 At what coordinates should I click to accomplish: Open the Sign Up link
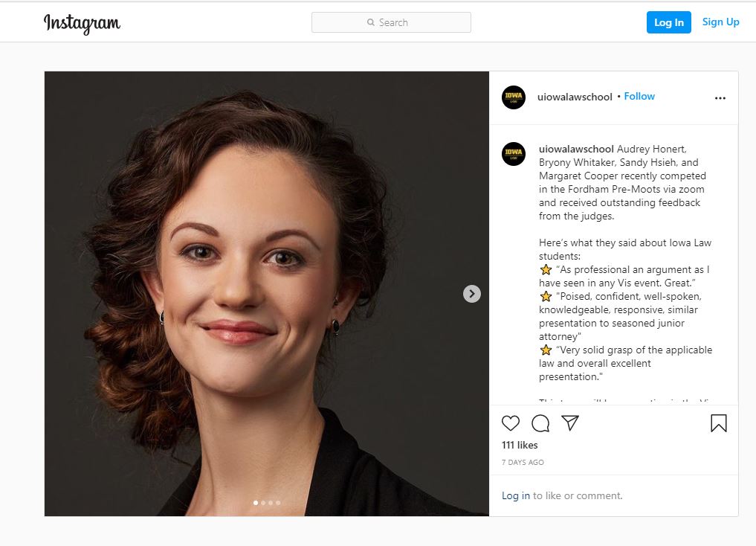[720, 22]
